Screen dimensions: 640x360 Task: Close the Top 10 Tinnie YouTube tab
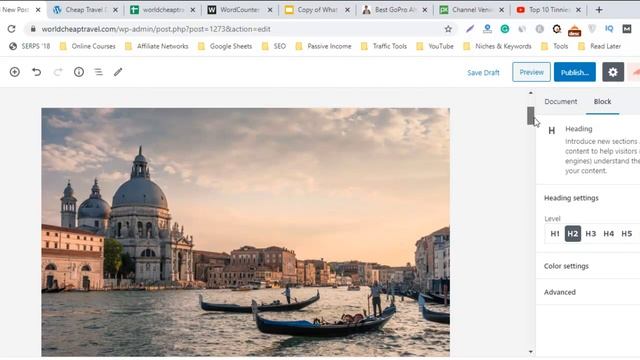(x=578, y=10)
